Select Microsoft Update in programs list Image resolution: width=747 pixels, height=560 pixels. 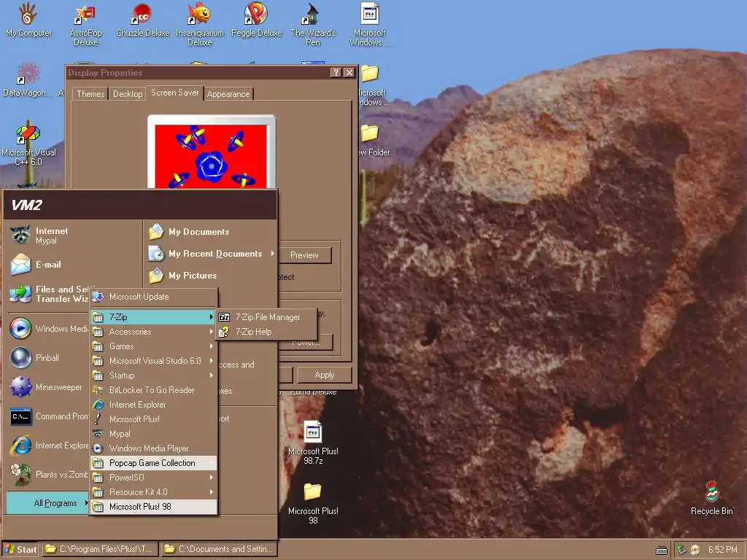pyautogui.click(x=153, y=297)
